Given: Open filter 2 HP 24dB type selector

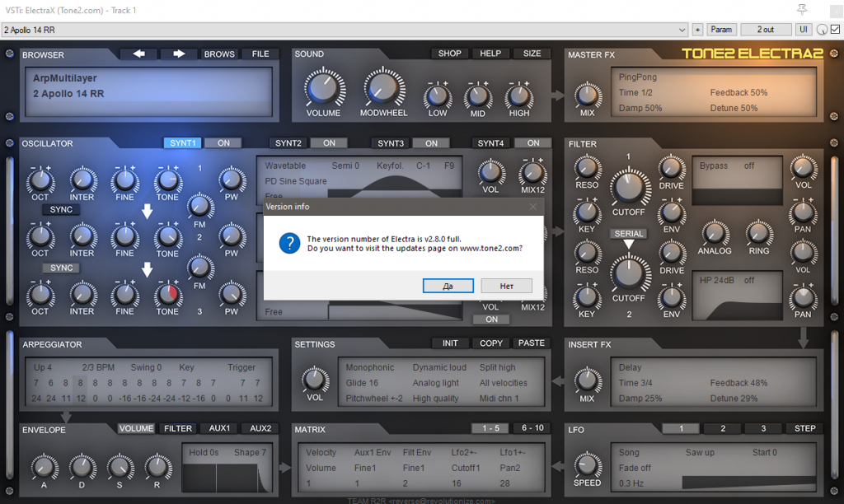Looking at the screenshot, I should [716, 280].
